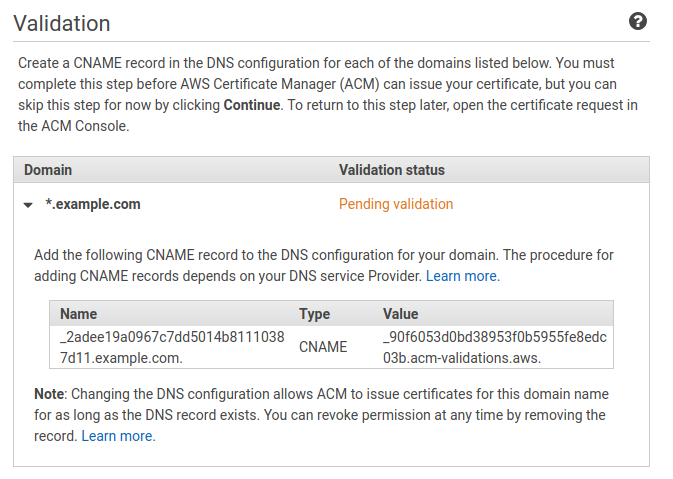Click the Type column header
The image size is (673, 479).
[315, 314]
